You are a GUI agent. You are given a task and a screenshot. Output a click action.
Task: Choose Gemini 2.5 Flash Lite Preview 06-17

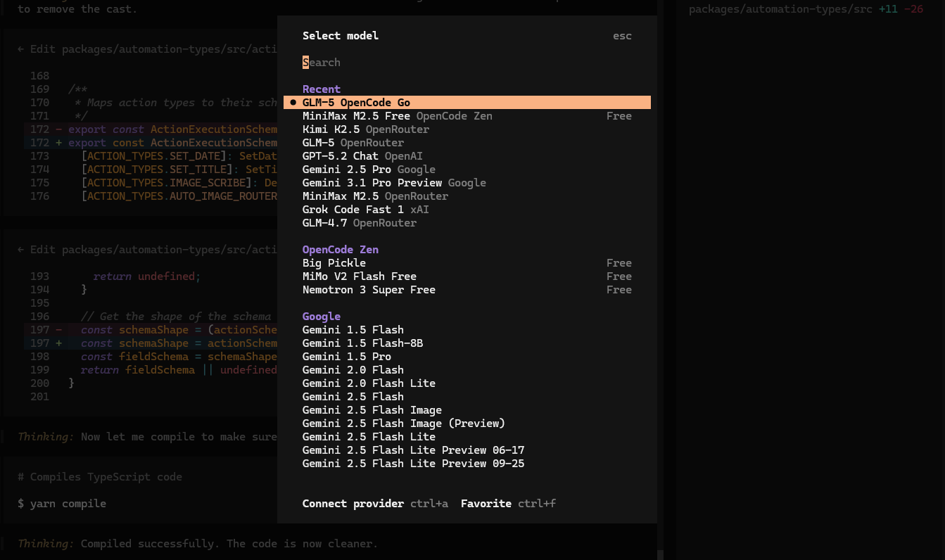point(467,450)
